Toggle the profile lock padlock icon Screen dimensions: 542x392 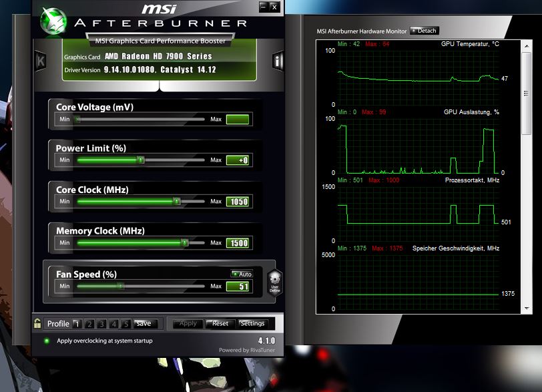[37, 324]
